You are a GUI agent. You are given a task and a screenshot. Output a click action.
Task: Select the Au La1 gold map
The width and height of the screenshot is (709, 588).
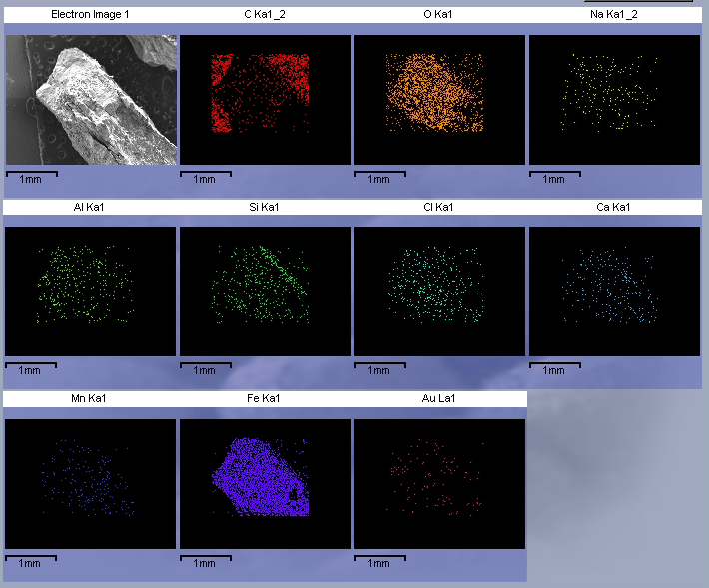440,484
